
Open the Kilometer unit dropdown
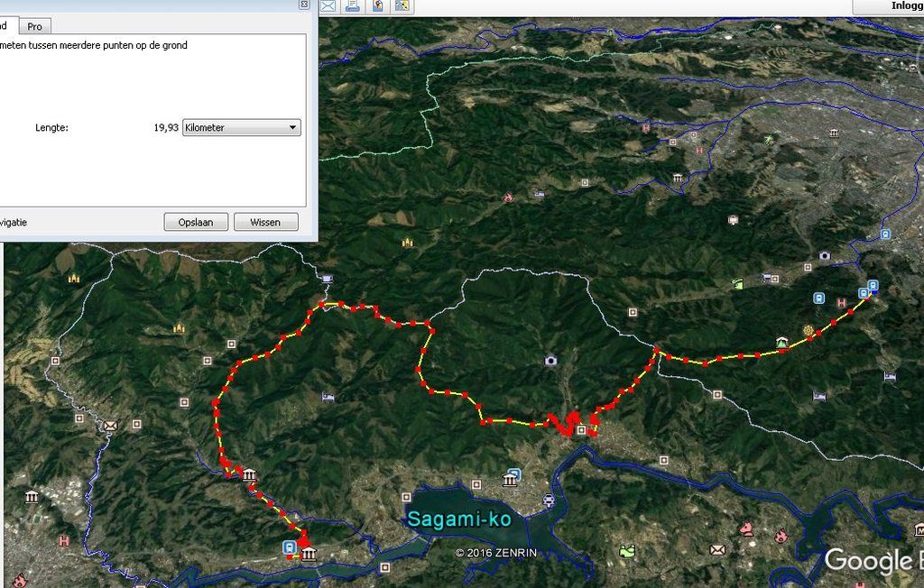coord(242,127)
